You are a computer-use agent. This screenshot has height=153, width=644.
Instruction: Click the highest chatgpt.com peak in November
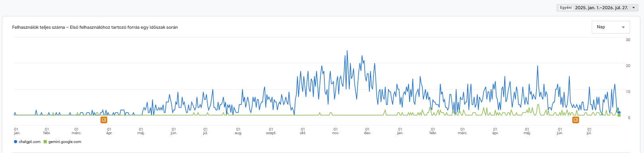coord(347,51)
